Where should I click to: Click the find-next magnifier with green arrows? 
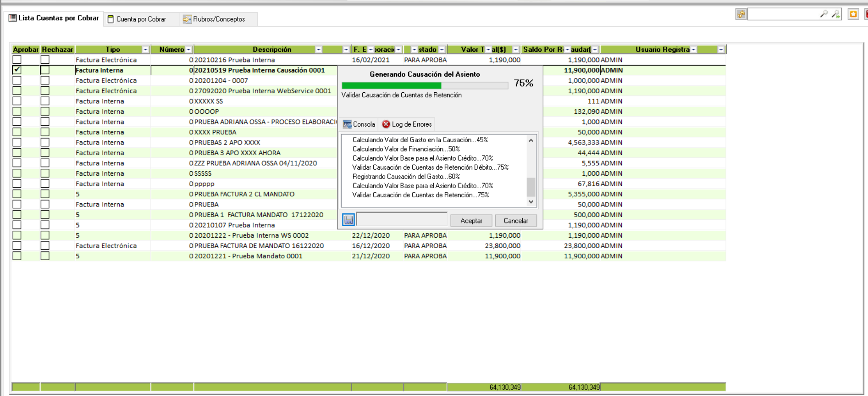click(835, 14)
